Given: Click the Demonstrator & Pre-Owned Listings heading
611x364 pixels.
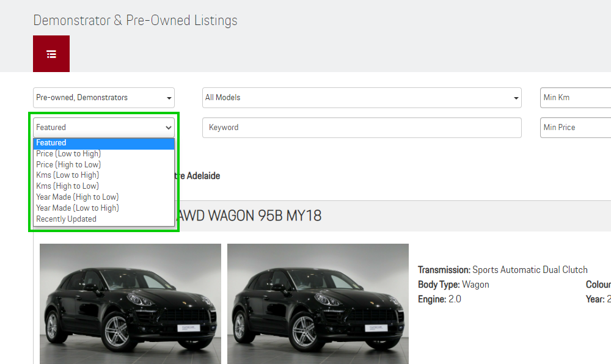Looking at the screenshot, I should tap(135, 20).
